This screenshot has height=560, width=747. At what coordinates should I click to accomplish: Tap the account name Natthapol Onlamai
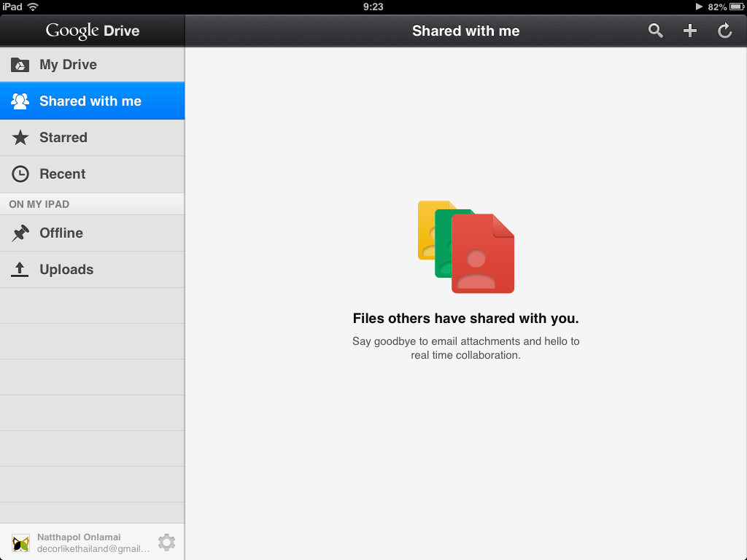pos(79,537)
